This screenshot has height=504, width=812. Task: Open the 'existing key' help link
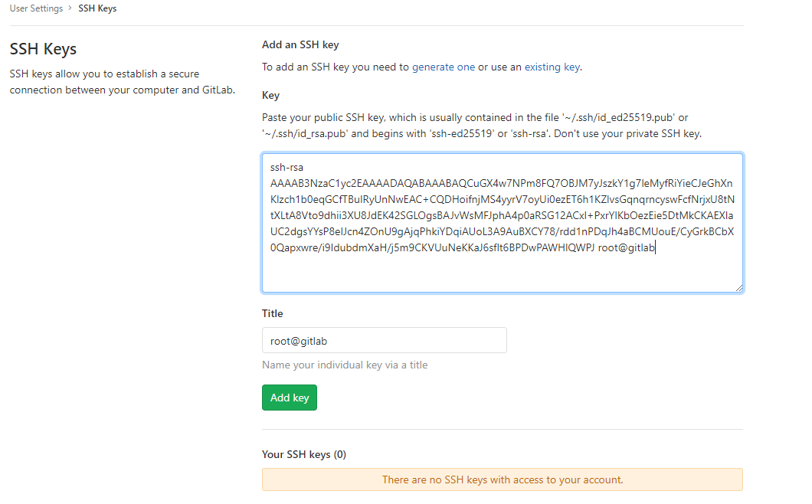click(x=552, y=67)
